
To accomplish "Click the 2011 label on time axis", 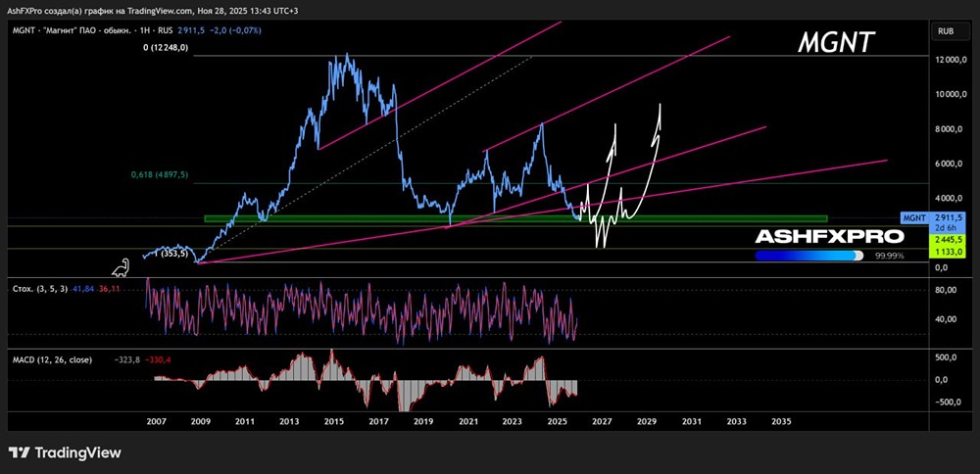I will (x=245, y=421).
